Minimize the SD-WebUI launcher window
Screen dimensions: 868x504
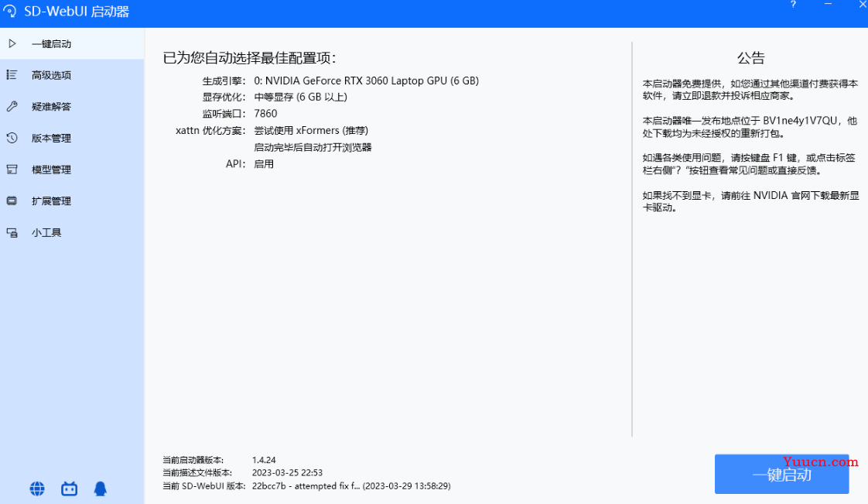point(828,5)
